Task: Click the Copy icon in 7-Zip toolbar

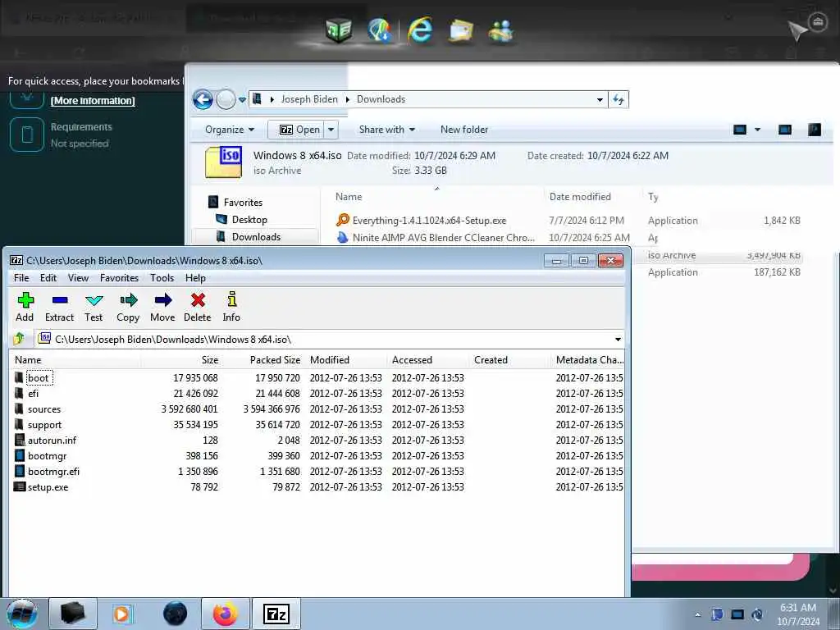Action: pos(128,307)
